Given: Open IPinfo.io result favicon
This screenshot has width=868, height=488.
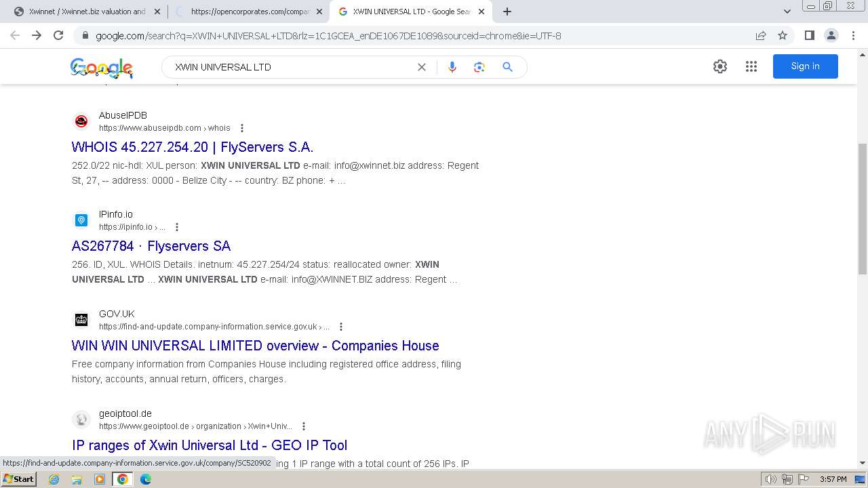Looking at the screenshot, I should point(81,220).
